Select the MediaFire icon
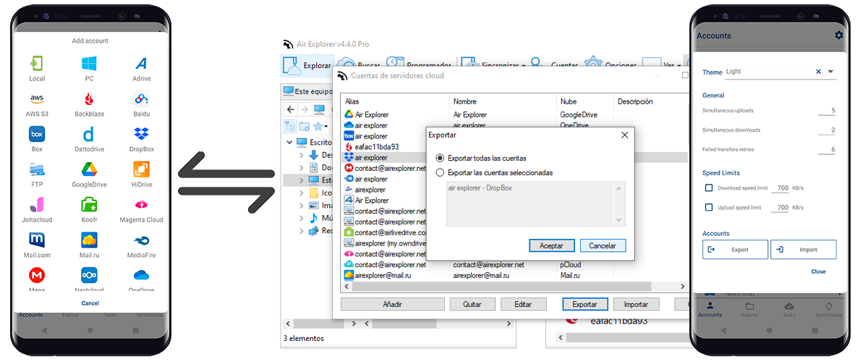Viewport: 868px width, 362px height. click(141, 240)
